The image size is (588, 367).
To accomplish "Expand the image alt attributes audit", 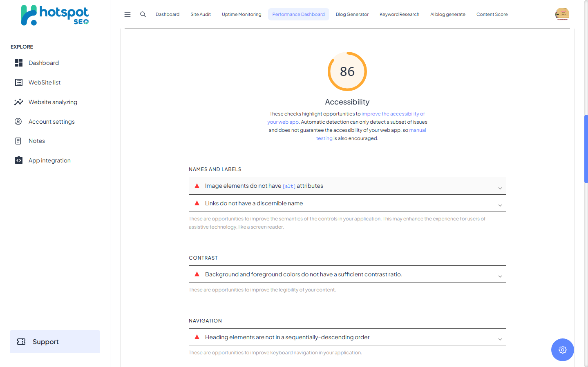I will pos(500,188).
